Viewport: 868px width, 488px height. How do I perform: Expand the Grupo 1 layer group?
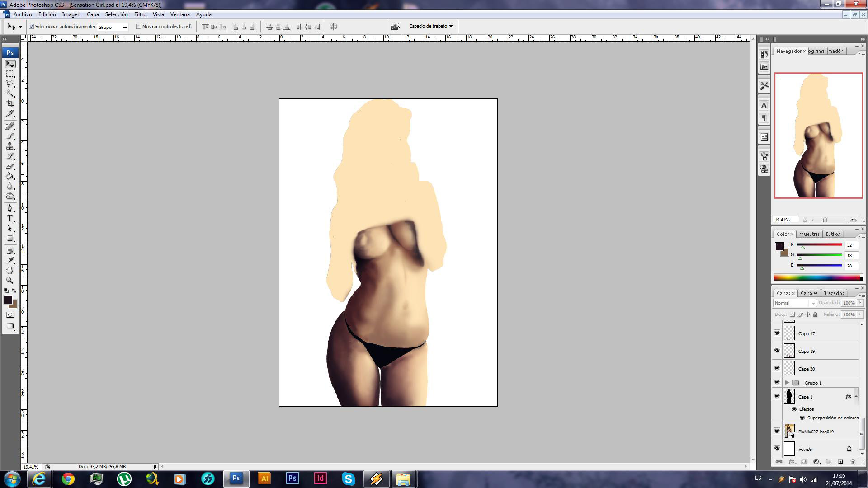(x=787, y=383)
